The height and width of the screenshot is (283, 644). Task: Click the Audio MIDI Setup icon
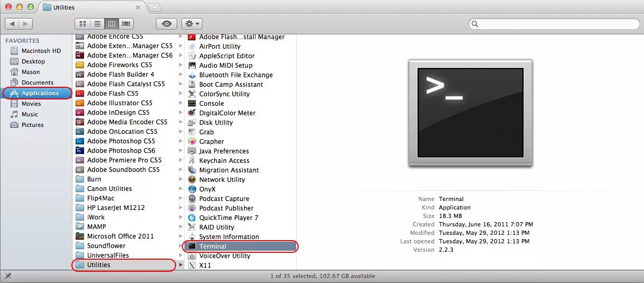(192, 66)
